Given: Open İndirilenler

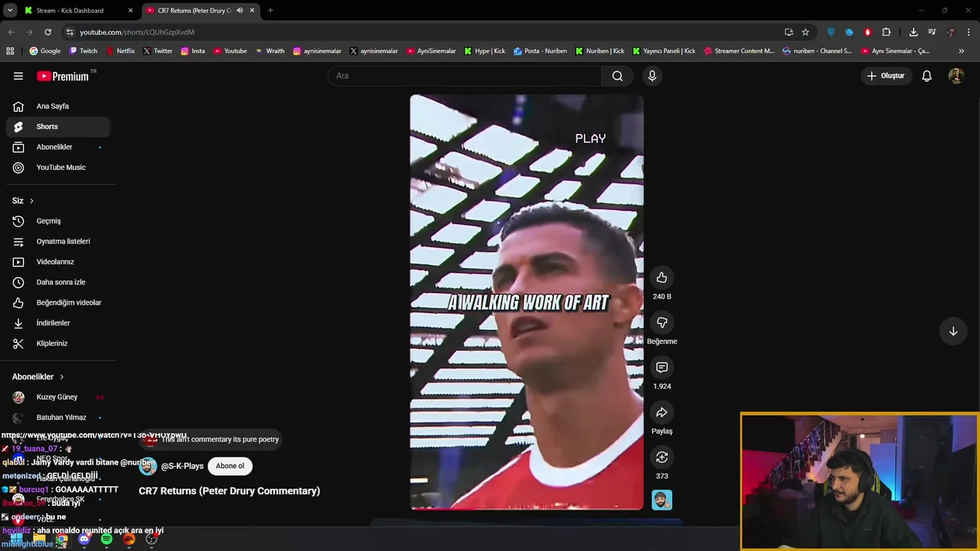Looking at the screenshot, I should click(x=58, y=323).
